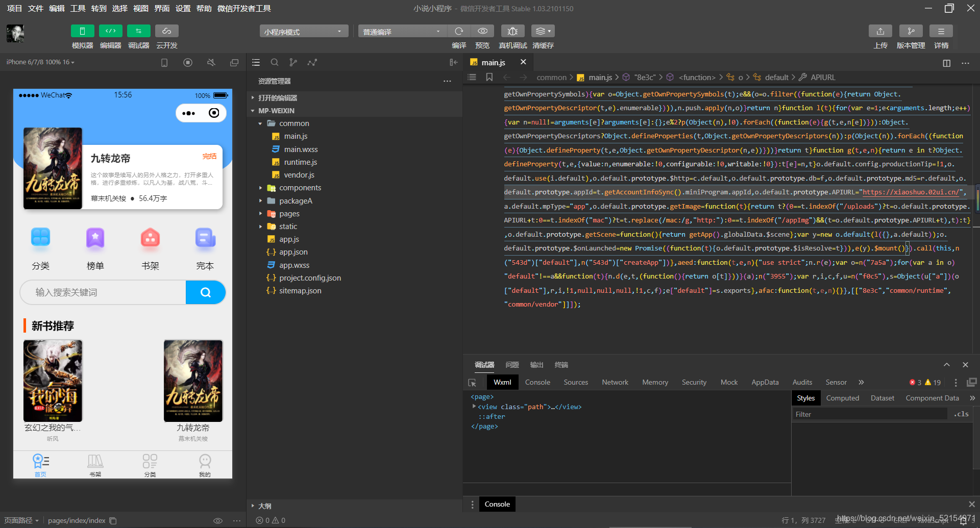Open runtime.js in the file tree
The image size is (980, 528).
click(x=300, y=162)
